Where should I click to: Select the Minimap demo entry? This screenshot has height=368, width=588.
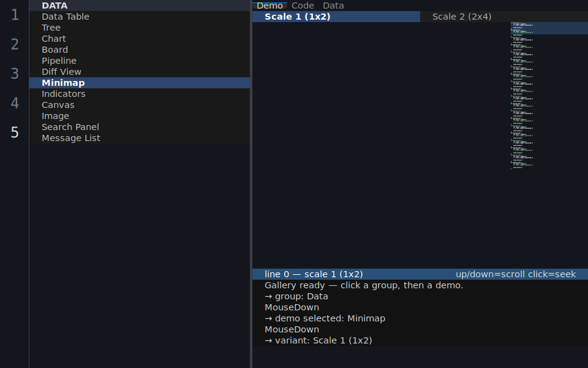(140, 83)
